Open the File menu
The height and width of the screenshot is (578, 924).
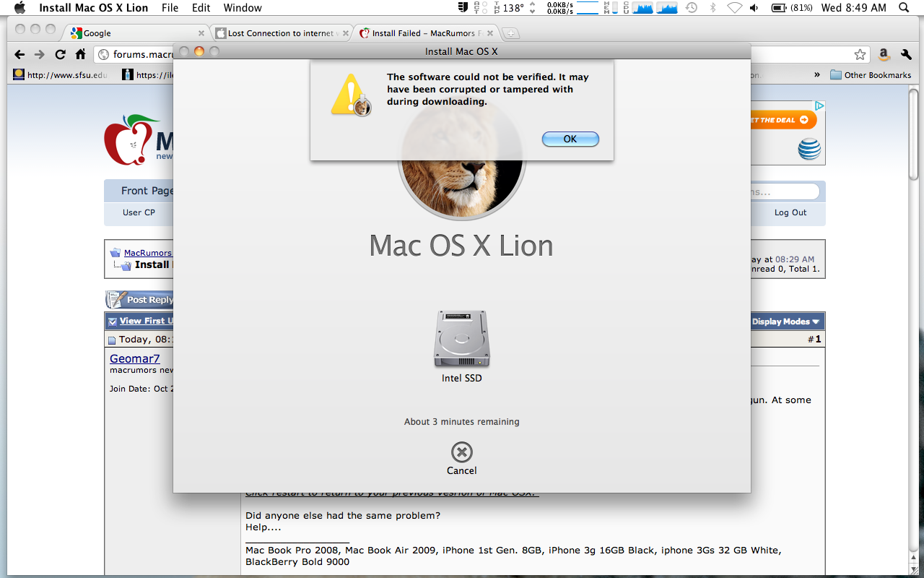click(x=170, y=8)
